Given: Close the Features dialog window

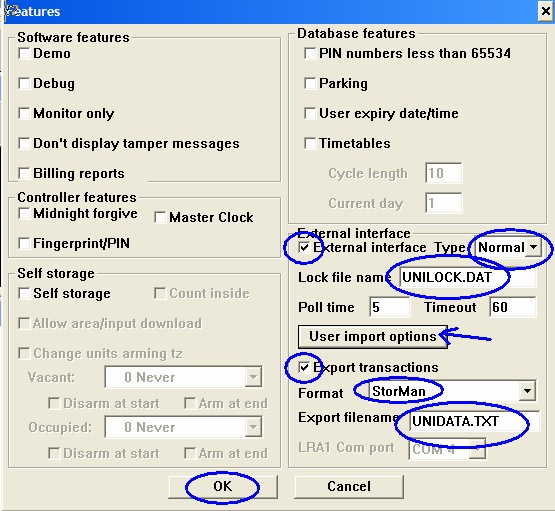Looking at the screenshot, I should [545, 11].
